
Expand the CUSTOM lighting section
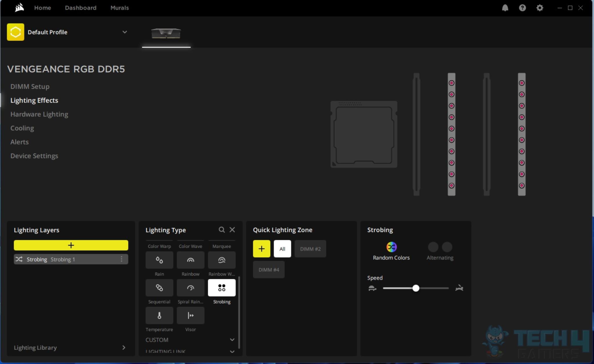190,340
